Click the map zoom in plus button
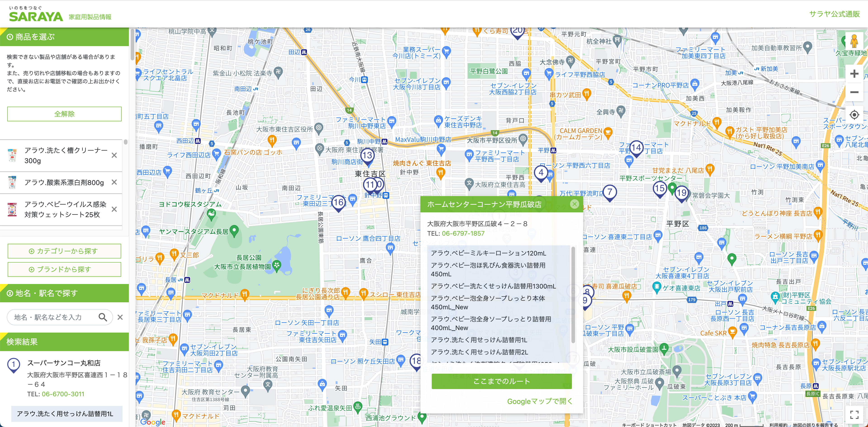Viewport: 868px width, 427px height. point(854,74)
